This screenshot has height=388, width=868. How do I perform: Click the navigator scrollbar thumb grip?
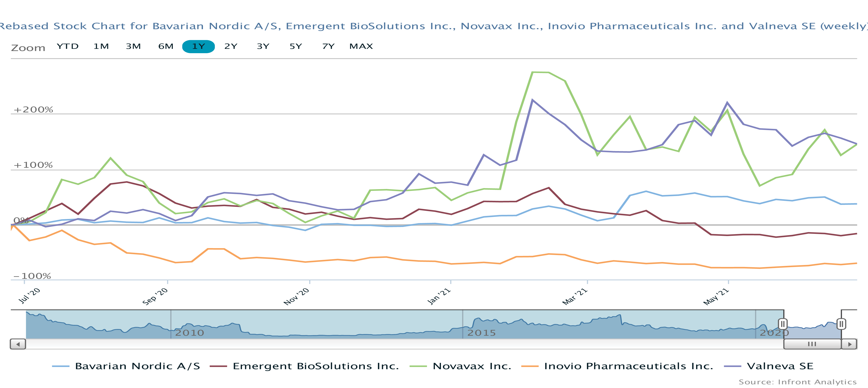click(812, 344)
